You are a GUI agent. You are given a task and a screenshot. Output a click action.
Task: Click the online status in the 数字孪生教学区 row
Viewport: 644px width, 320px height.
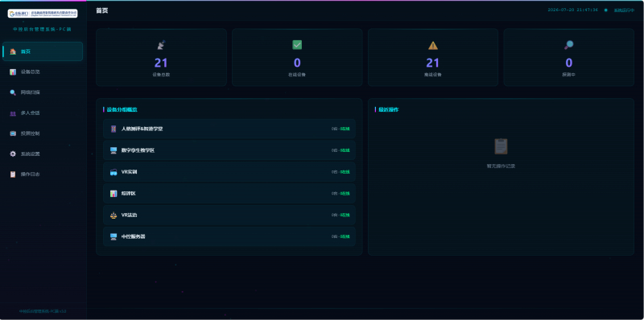pos(345,150)
